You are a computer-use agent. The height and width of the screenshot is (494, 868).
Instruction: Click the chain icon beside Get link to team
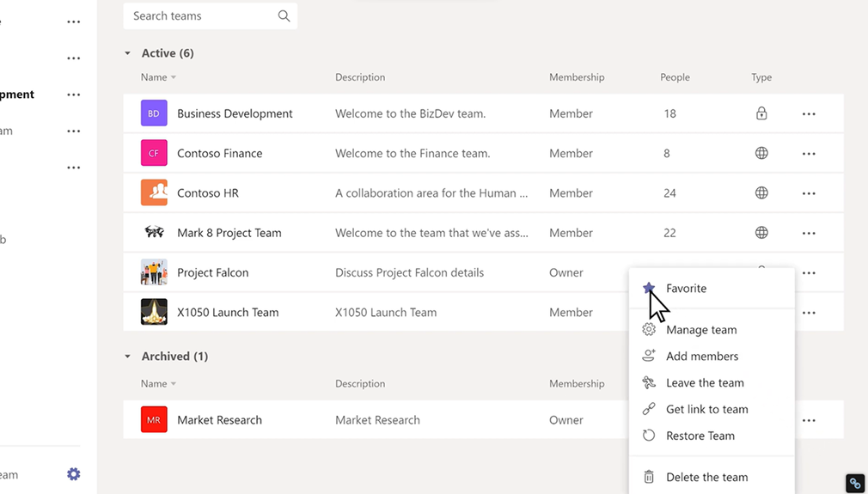649,409
